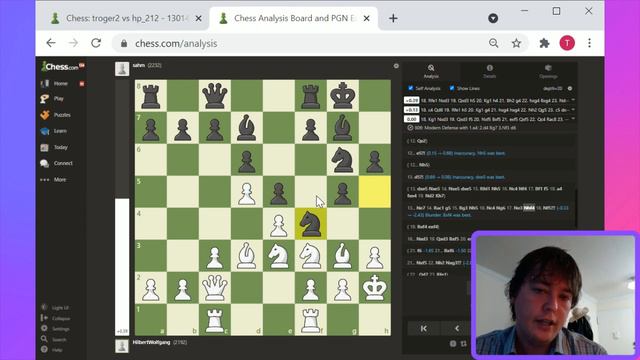Screen dimensions: 640x360
Task: Reload the page
Action: 96,43
